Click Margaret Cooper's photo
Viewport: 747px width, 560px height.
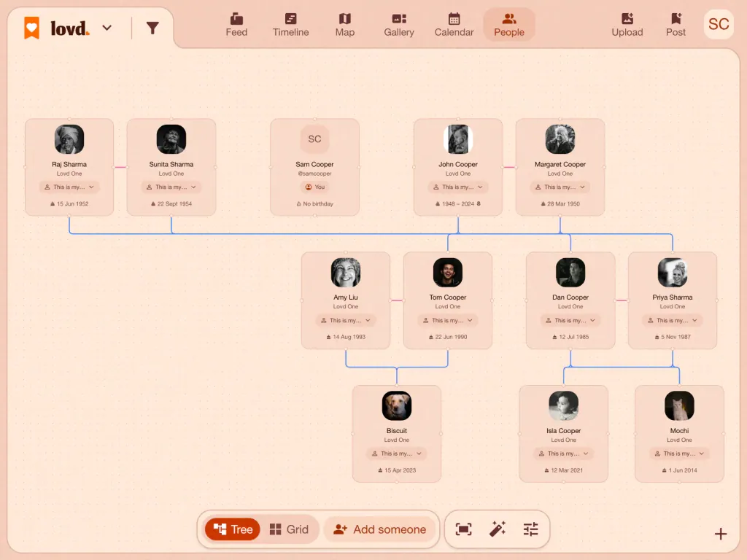tap(560, 139)
